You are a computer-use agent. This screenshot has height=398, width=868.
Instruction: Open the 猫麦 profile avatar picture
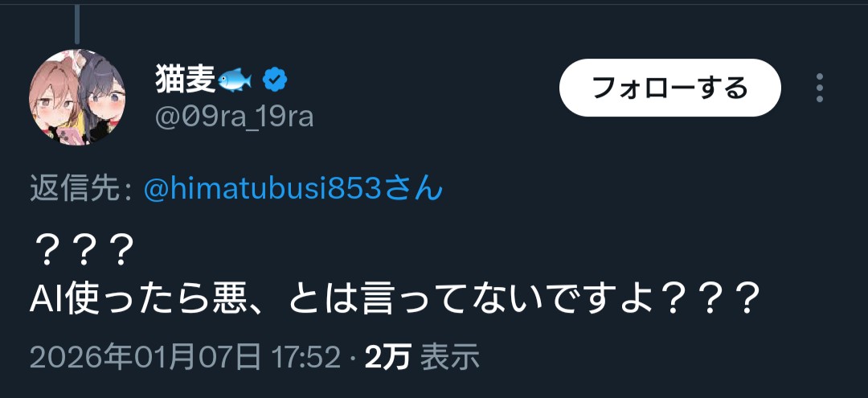click(x=76, y=97)
